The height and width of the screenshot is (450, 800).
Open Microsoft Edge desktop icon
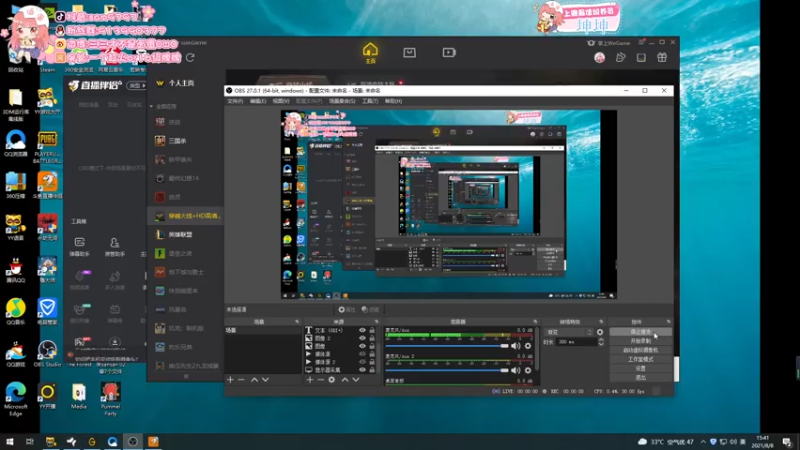tap(16, 399)
